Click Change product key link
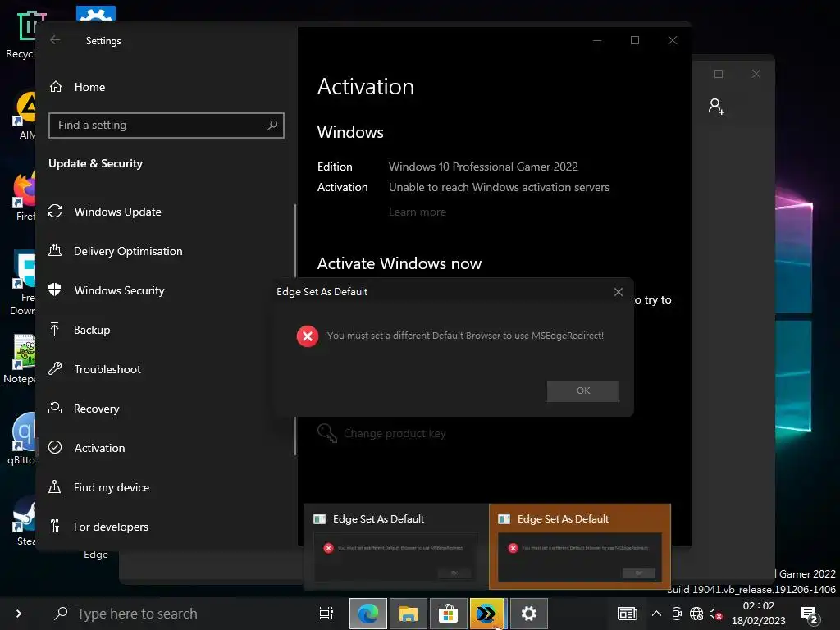840x630 pixels. (395, 433)
